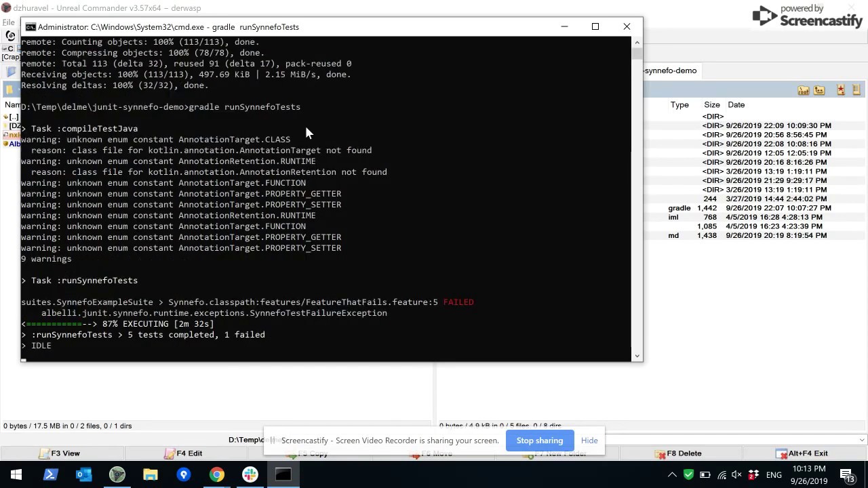Open the favorites star icon in right panel
Viewport: 868px width, 488px height.
pos(841,90)
